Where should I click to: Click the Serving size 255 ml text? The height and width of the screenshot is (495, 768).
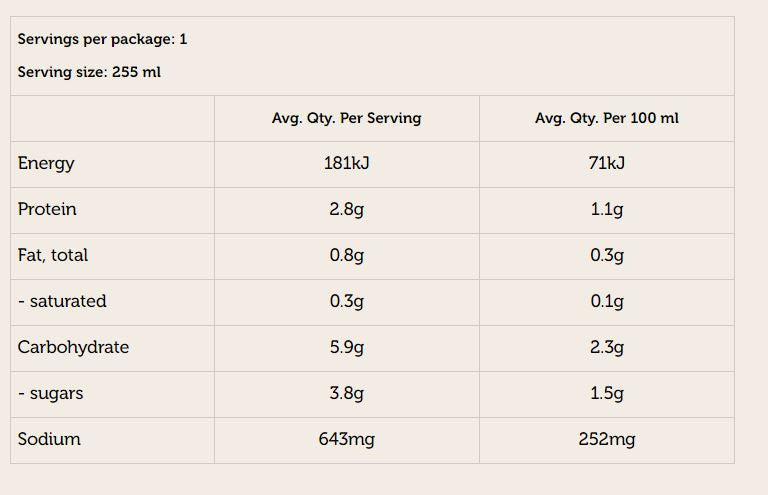tap(89, 72)
